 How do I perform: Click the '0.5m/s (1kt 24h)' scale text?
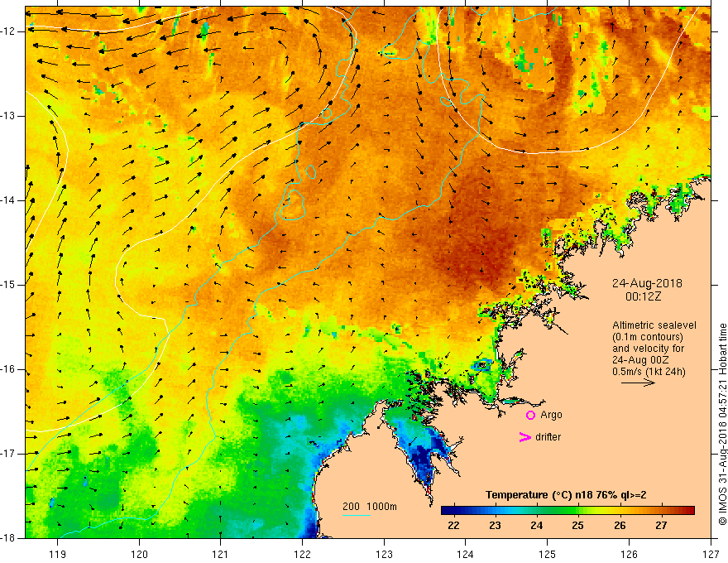pos(649,372)
